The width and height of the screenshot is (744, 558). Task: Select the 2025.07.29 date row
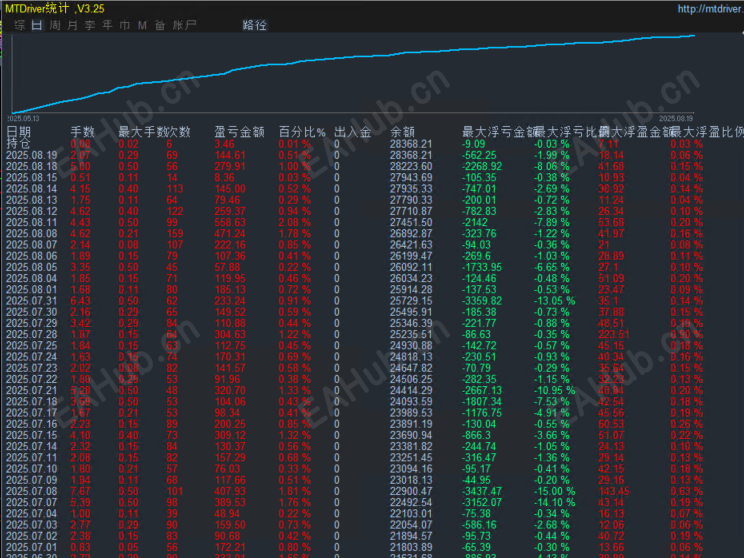coord(31,323)
